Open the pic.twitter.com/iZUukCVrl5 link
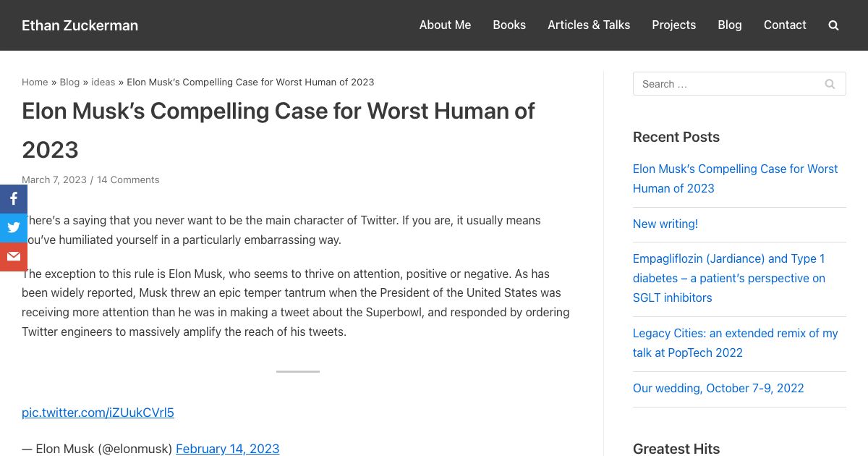This screenshot has height=456, width=868. coord(98,413)
